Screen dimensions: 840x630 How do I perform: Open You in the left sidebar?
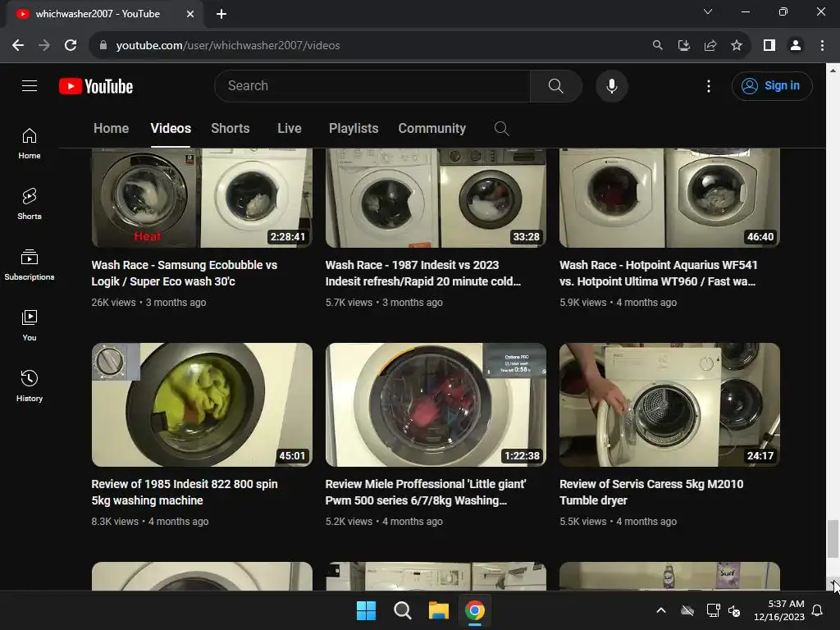pyautogui.click(x=30, y=325)
